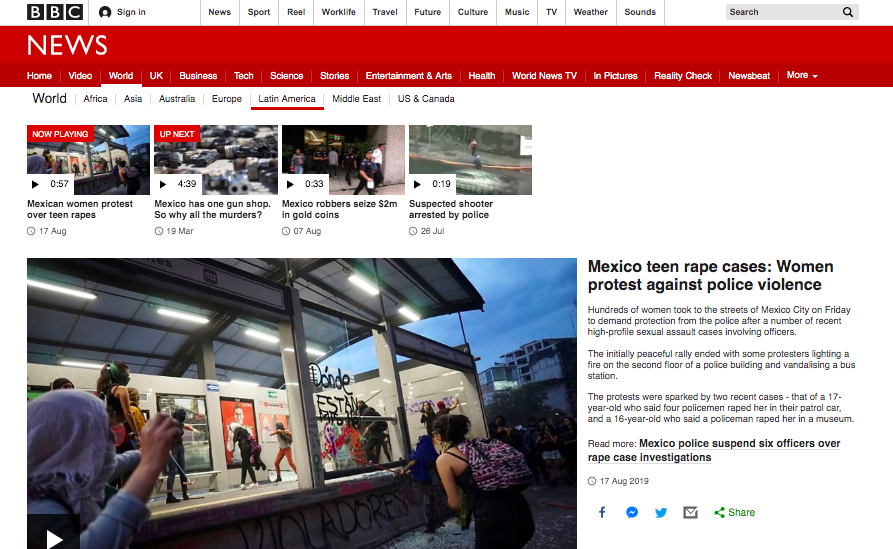Go to Sport in top navigation

coord(259,12)
